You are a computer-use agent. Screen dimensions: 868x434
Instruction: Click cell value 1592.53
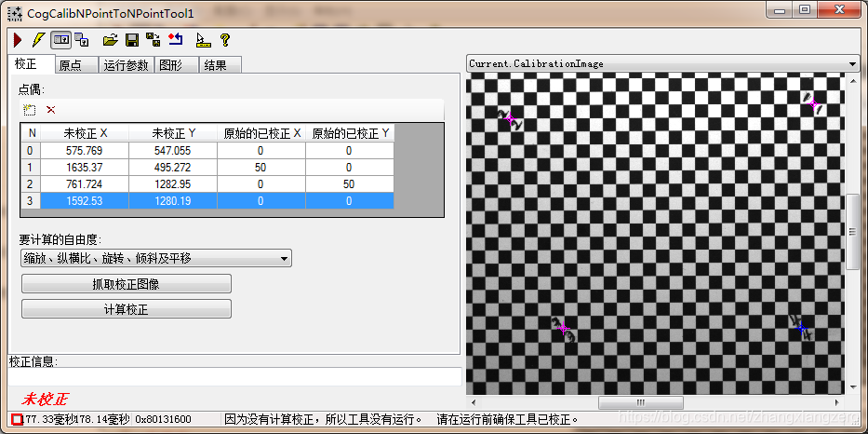tap(85, 200)
